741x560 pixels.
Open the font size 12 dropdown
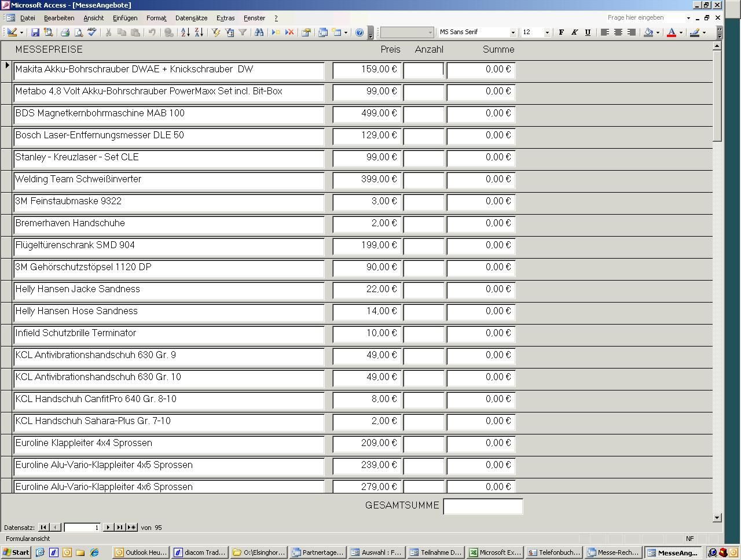click(546, 32)
